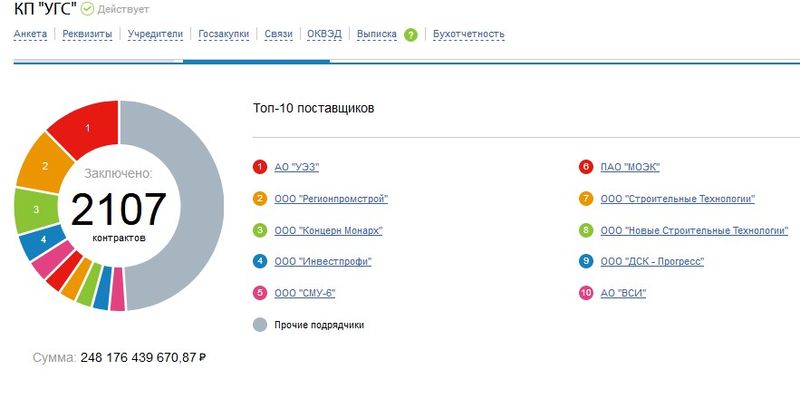Follow the ПАО "МОЭК" link
800x399 pixels.
click(x=630, y=167)
